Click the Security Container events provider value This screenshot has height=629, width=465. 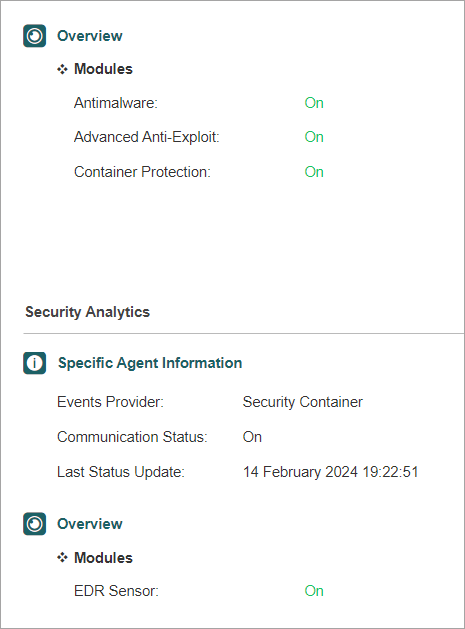303,402
